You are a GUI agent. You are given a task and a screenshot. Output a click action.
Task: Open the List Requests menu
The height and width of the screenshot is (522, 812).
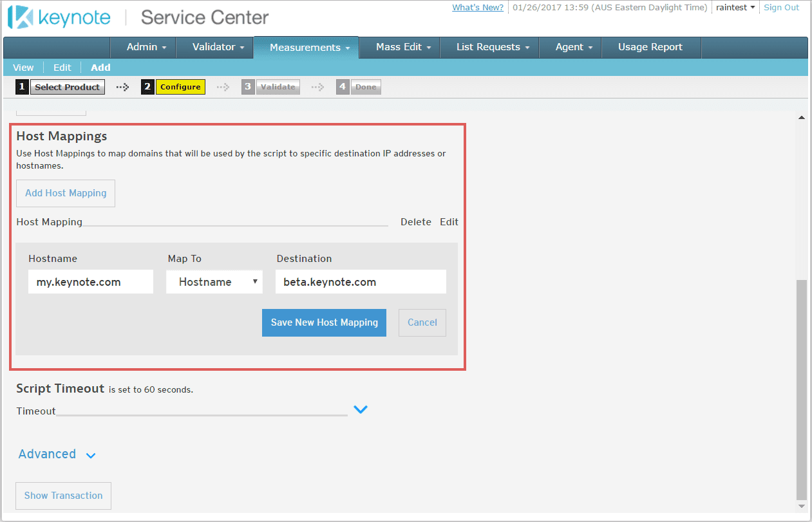point(493,47)
